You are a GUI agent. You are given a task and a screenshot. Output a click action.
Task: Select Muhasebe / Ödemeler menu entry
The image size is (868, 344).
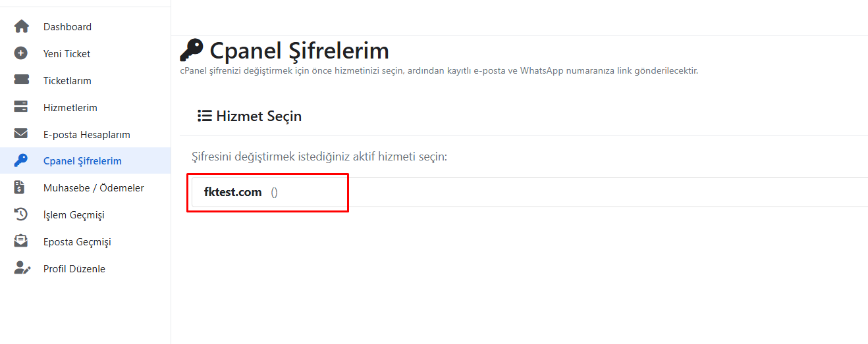click(94, 188)
